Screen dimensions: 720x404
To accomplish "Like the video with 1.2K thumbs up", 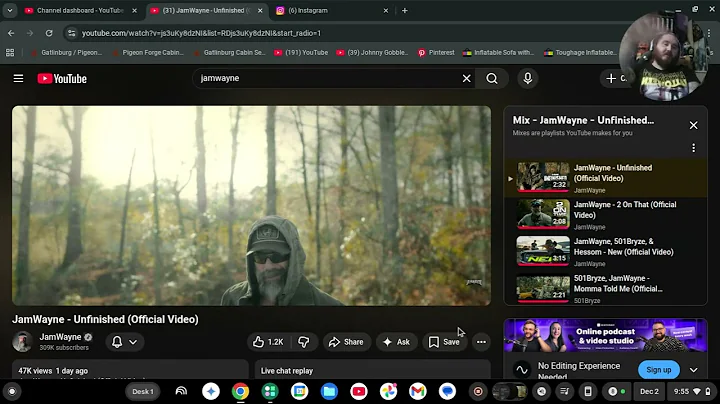I will click(268, 342).
